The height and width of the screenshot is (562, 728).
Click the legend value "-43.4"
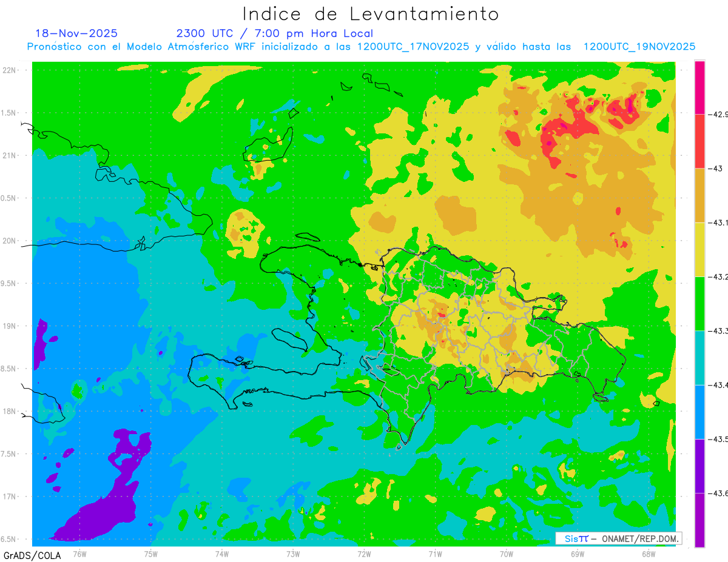tap(720, 385)
